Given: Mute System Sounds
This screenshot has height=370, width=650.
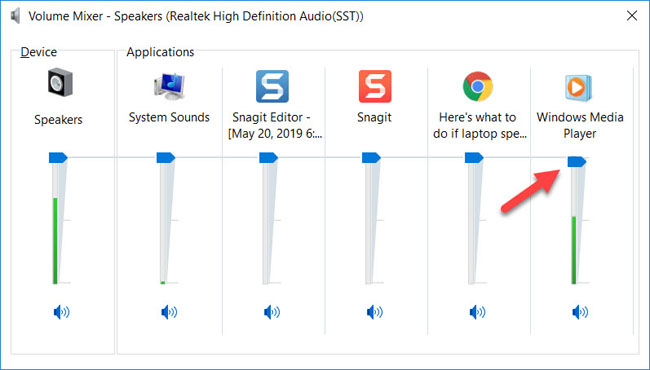Looking at the screenshot, I should pos(169,312).
